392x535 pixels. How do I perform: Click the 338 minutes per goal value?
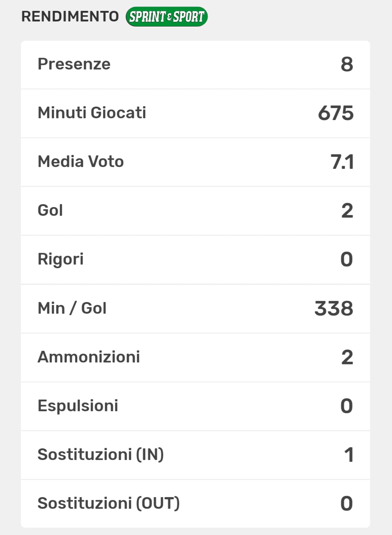point(334,309)
